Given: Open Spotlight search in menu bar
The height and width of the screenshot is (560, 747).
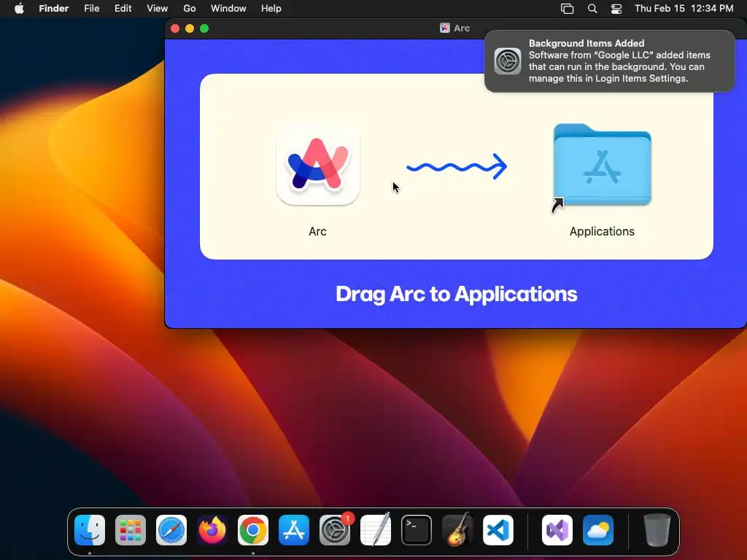Looking at the screenshot, I should (592, 9).
